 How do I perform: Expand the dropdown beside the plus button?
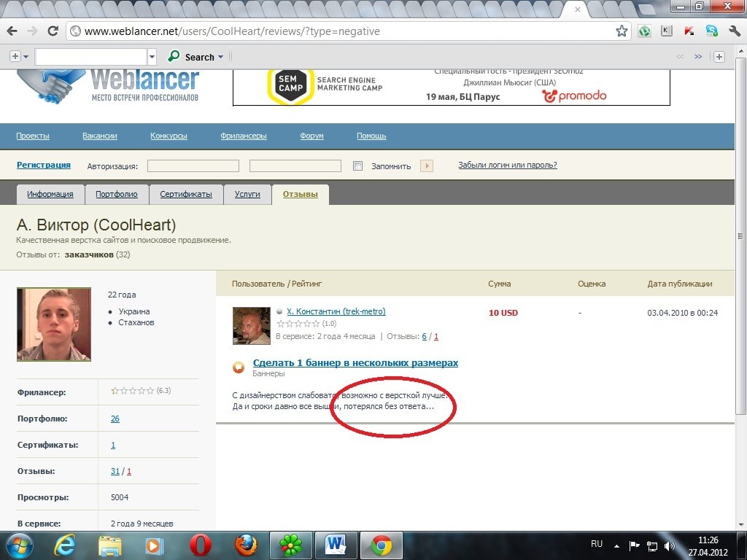[x=26, y=57]
